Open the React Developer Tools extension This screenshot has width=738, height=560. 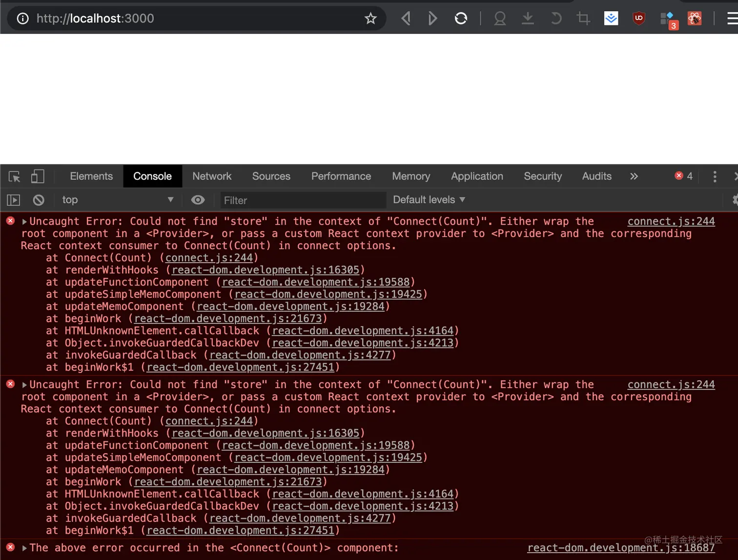(695, 19)
